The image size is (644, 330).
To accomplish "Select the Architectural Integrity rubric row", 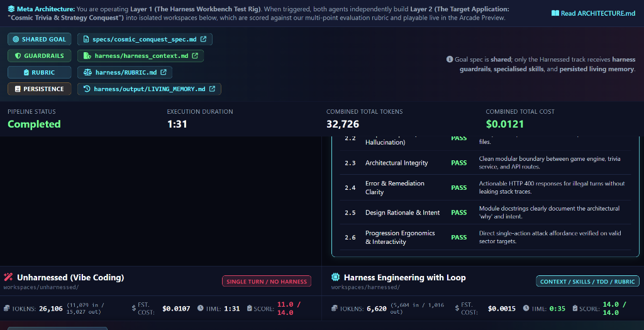I will coord(485,163).
